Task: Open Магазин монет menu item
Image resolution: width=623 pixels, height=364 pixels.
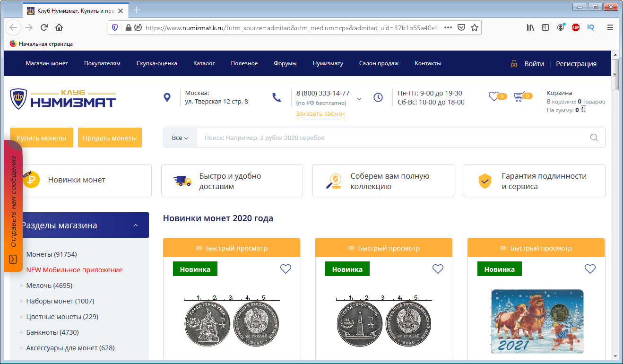Action: (47, 63)
